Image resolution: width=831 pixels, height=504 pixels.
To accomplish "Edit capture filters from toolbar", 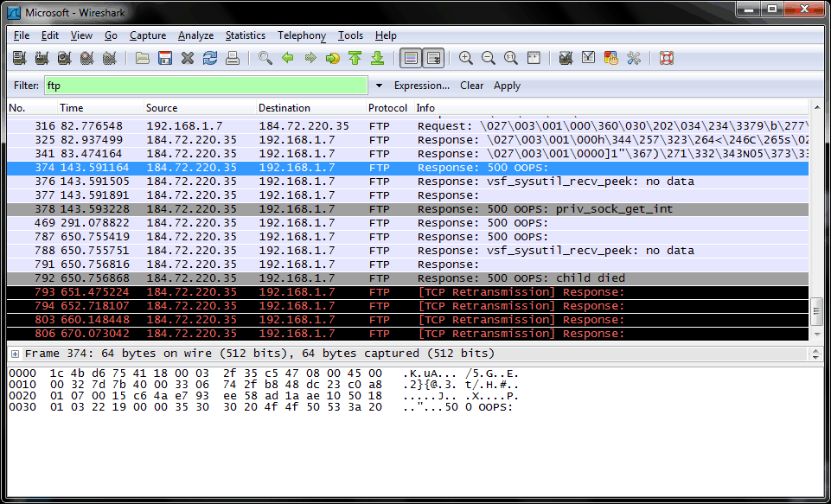I will point(566,58).
